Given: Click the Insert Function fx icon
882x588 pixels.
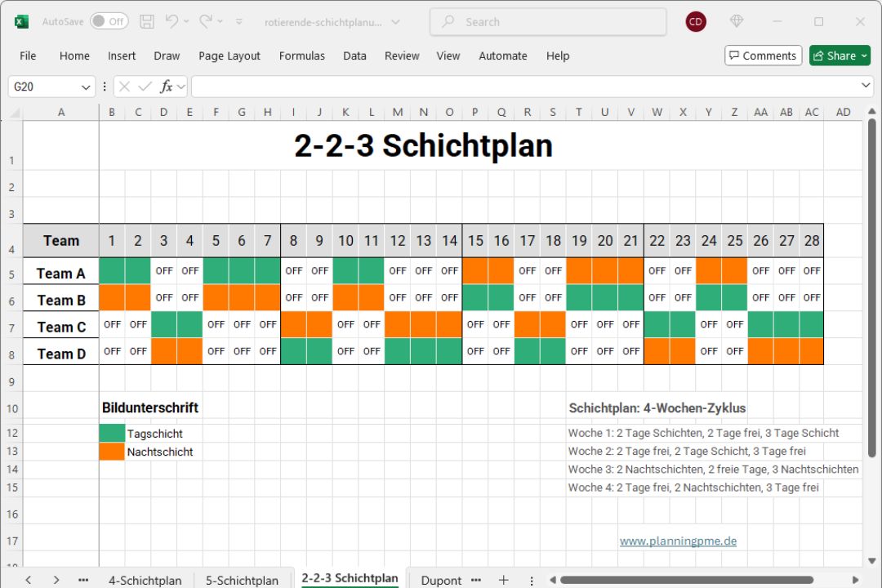Looking at the screenshot, I should pyautogui.click(x=167, y=87).
